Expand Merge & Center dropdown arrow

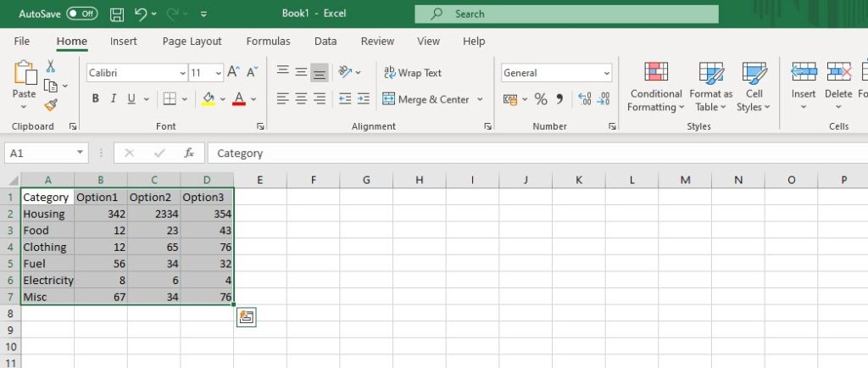point(480,99)
